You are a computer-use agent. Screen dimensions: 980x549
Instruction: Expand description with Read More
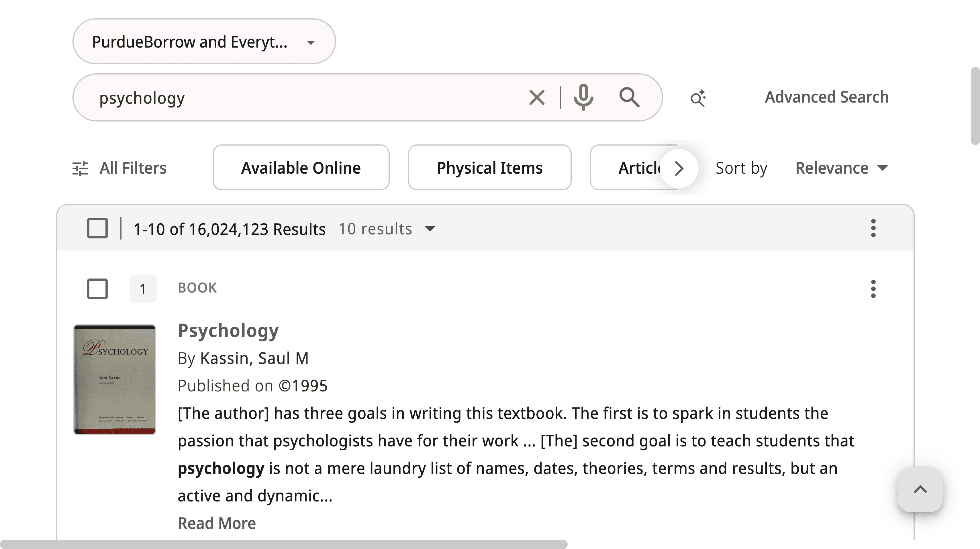[x=217, y=523]
